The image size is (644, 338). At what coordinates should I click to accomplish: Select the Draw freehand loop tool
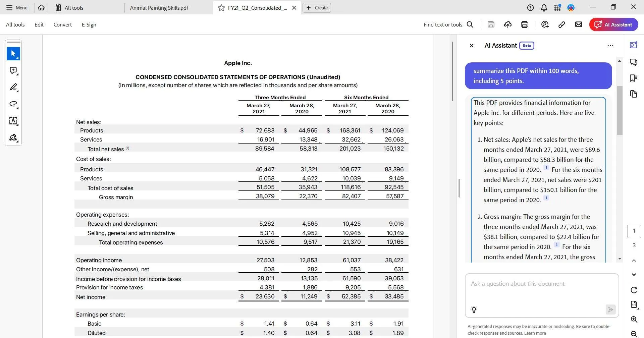coord(13,104)
